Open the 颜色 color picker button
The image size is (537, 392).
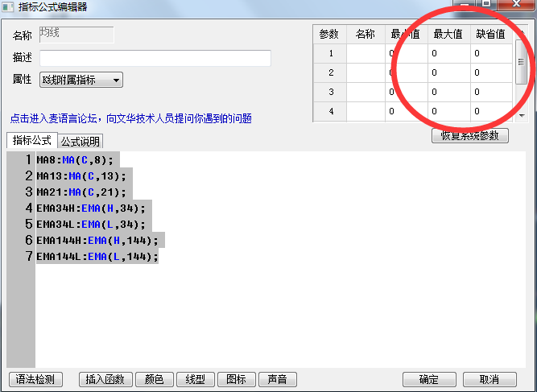[154, 379]
